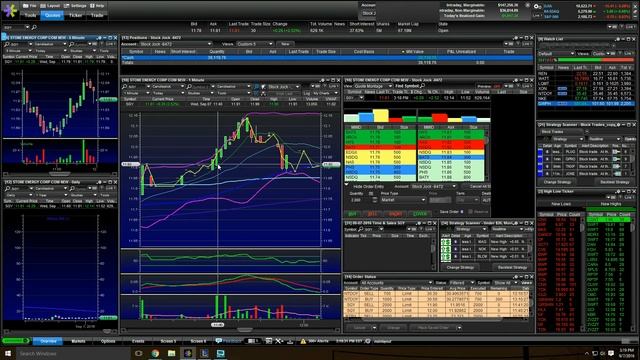Open the Positions Views Custom dropdown
640x360 pixels.
254,44
